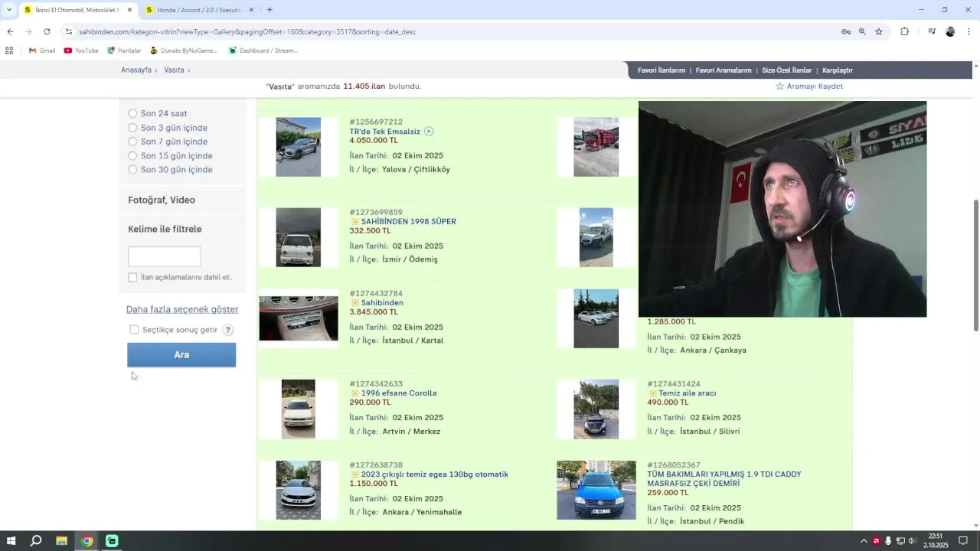Open the TÜM BAKIMLARI YAPILMIŞ 1.9 TDI CADDY listing
This screenshot has width=980, height=551.
pos(724,479)
